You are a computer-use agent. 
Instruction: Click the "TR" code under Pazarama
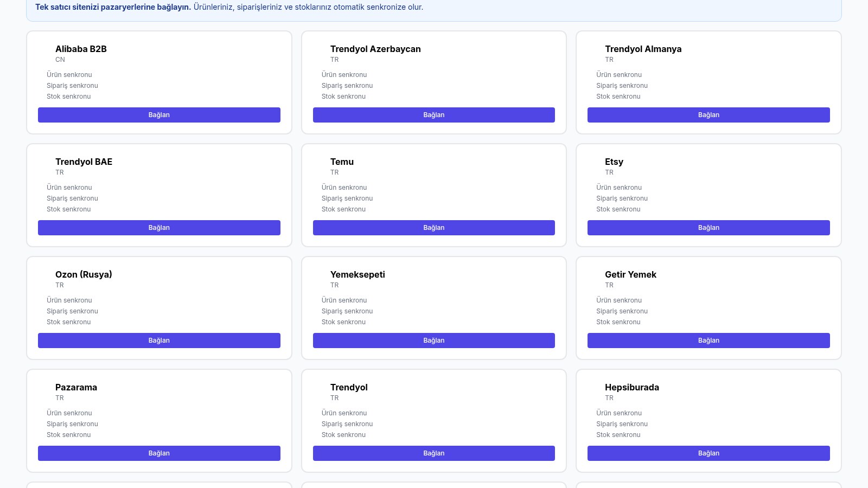click(60, 398)
